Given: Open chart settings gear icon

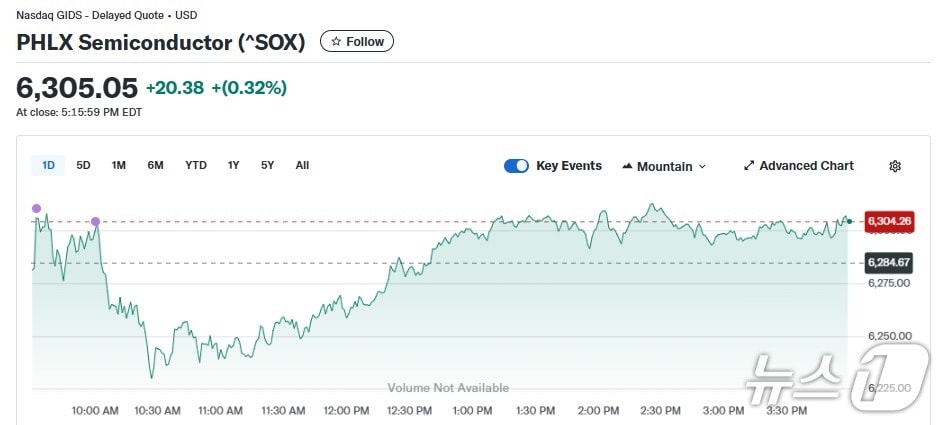Looking at the screenshot, I should [895, 166].
